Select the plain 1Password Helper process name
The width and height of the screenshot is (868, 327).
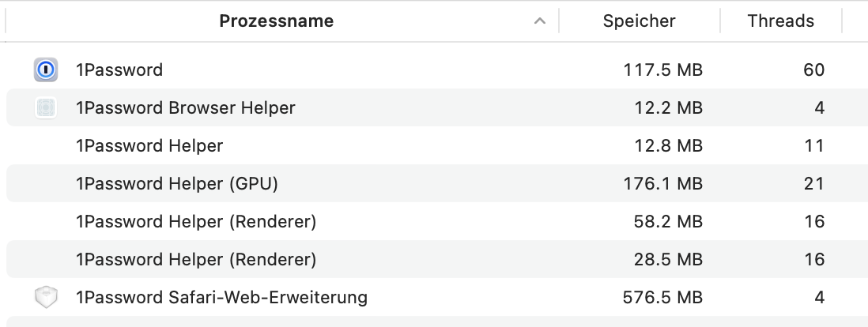pyautogui.click(x=149, y=146)
